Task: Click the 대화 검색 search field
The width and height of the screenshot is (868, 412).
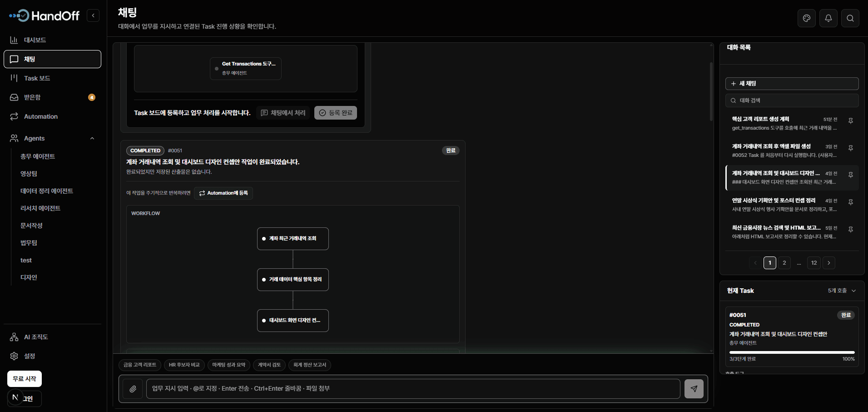Action: point(792,100)
